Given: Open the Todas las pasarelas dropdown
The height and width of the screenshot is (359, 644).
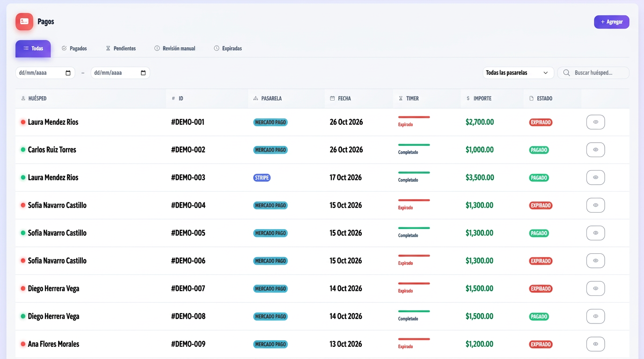Looking at the screenshot, I should [x=518, y=73].
